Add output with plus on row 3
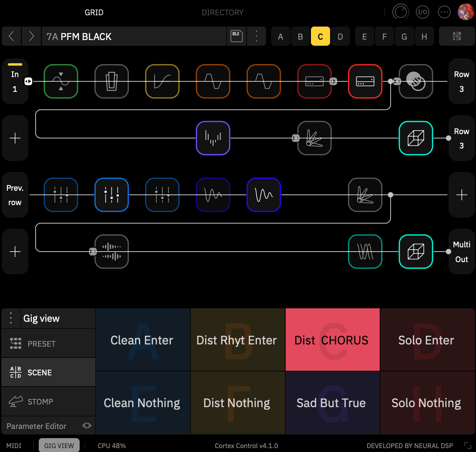476x452 pixels. (x=462, y=195)
